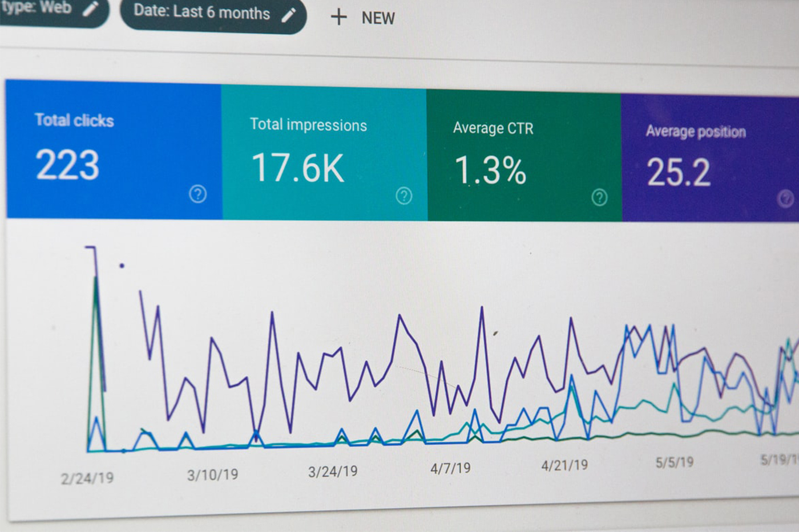
Task: Open the type: Web filter chip
Action: 36,8
